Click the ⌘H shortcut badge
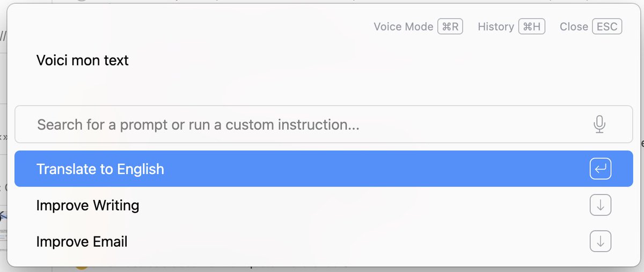This screenshot has height=272, width=644. [531, 27]
